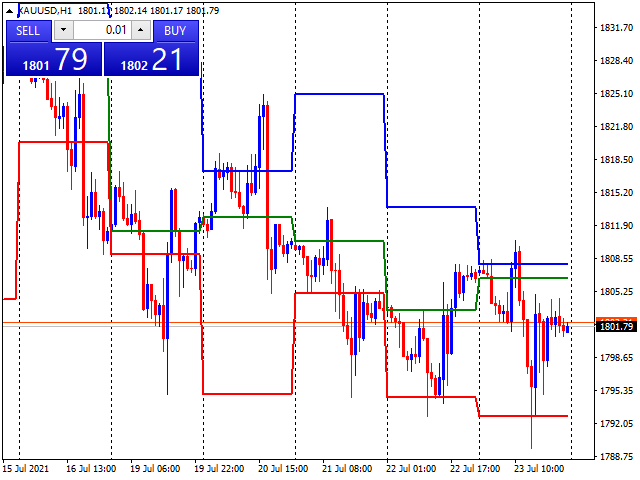Click the SELL button
The image size is (640, 480).
[x=29, y=31]
